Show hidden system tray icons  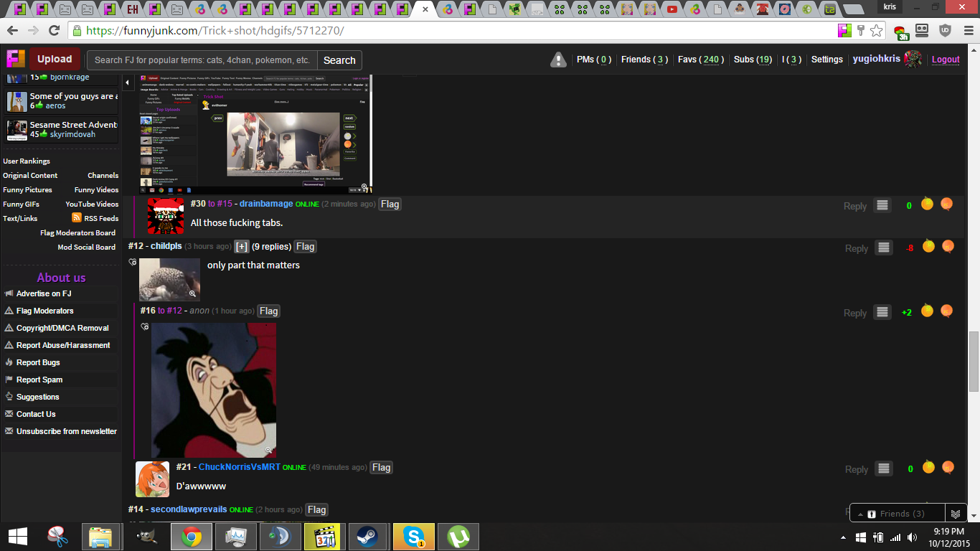pos(843,537)
